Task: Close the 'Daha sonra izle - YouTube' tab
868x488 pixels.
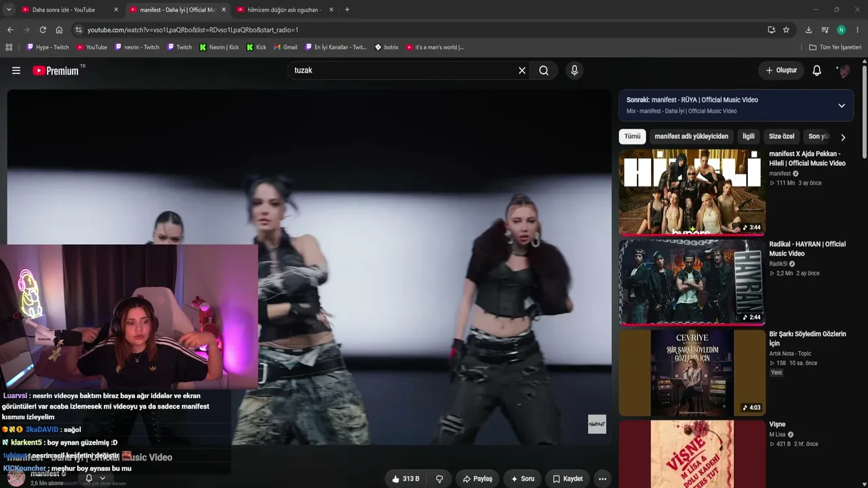Action: point(116,9)
